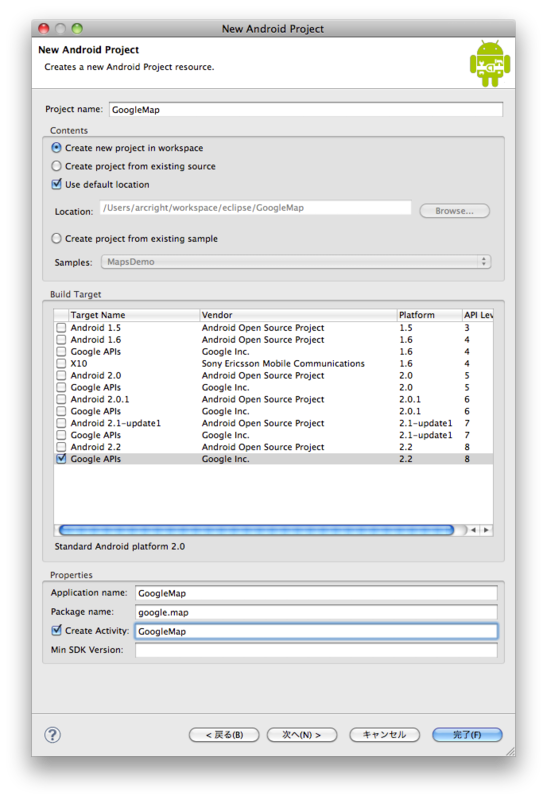Click the Target Name column header
Screen dimensions: 547x800
(134, 315)
